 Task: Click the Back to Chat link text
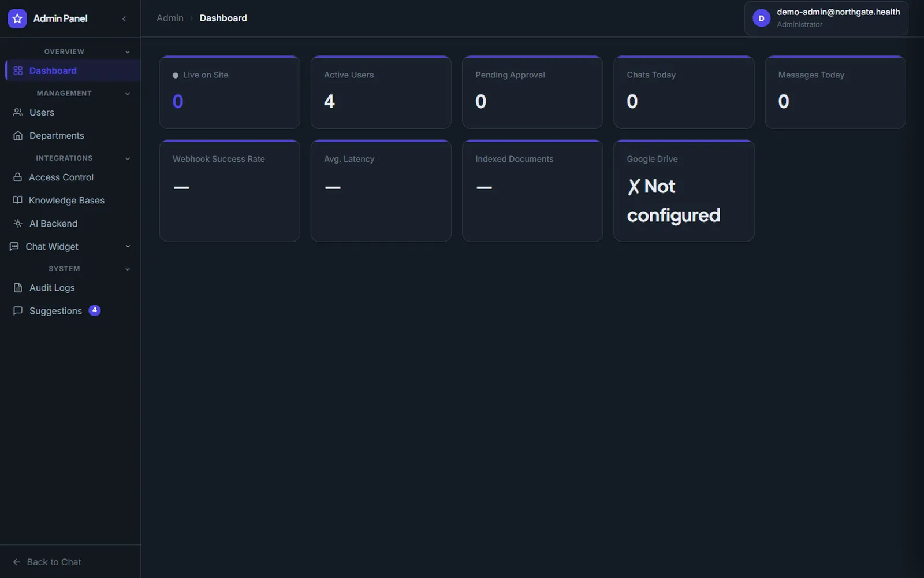tap(54, 562)
